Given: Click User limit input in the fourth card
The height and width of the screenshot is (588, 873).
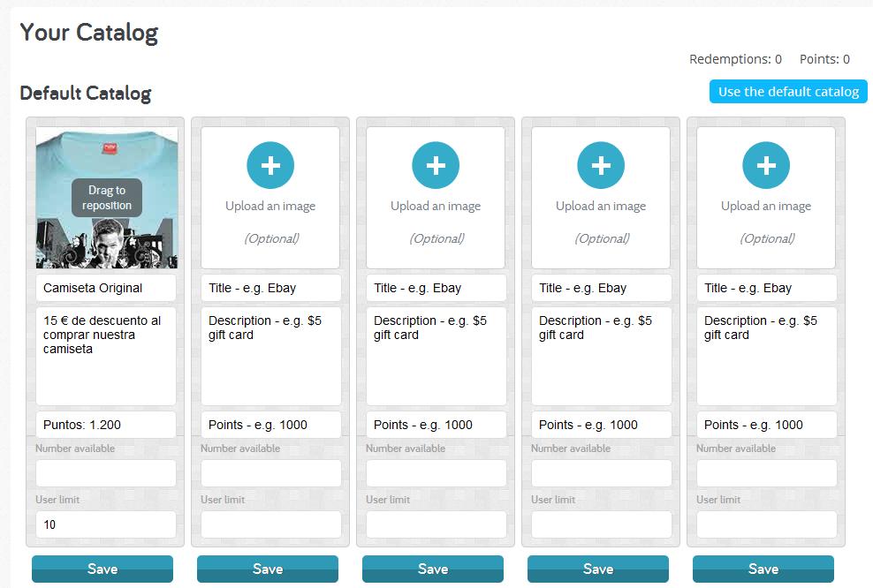Looking at the screenshot, I should (602, 524).
